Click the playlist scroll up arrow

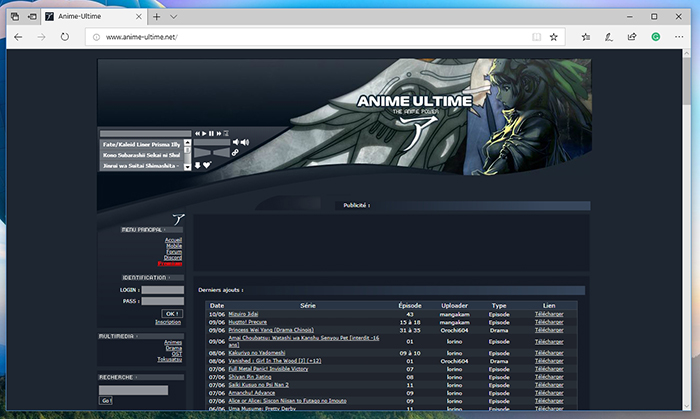coord(188,142)
